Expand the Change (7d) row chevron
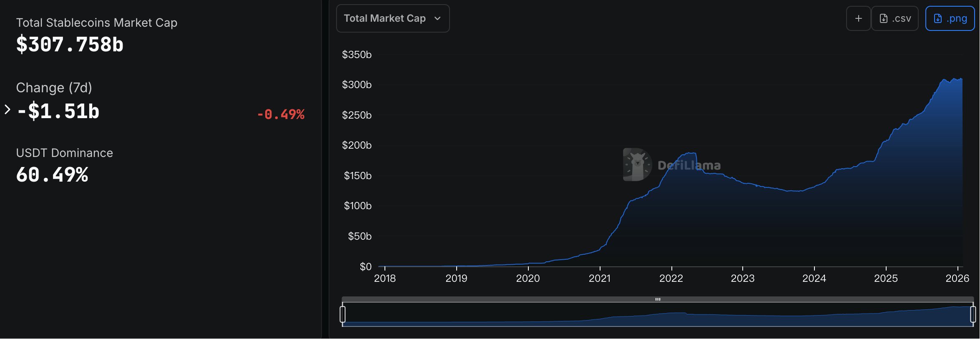The width and height of the screenshot is (980, 339). coord(7,110)
